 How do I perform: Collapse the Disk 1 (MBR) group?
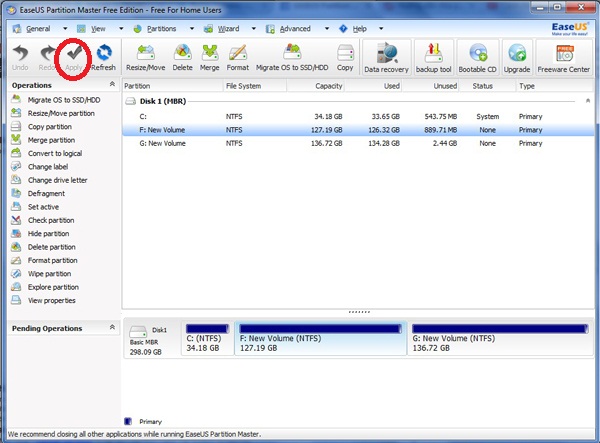coord(128,102)
